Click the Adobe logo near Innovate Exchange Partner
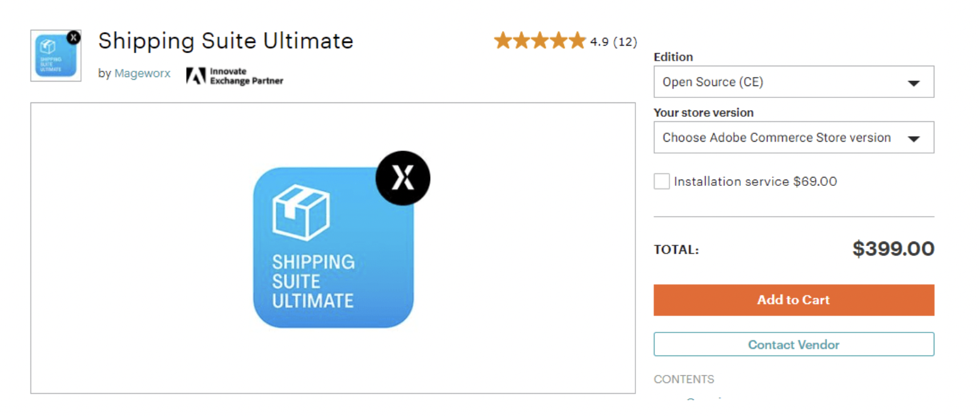Screen dimensions: 980x416 (x=196, y=76)
